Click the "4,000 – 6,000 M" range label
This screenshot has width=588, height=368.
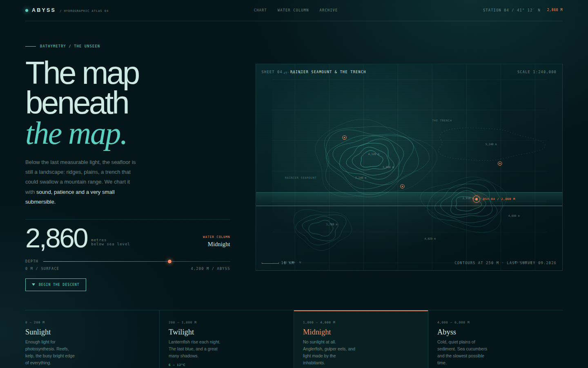tap(453, 323)
